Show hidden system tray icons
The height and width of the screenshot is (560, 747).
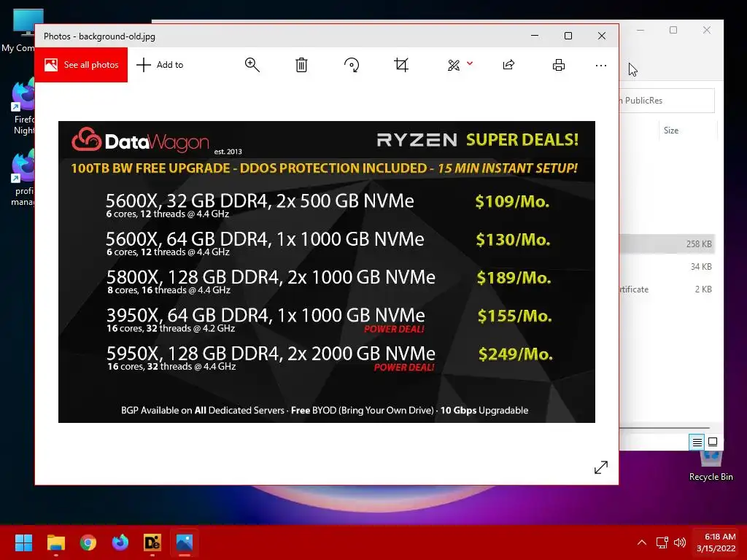coord(642,542)
